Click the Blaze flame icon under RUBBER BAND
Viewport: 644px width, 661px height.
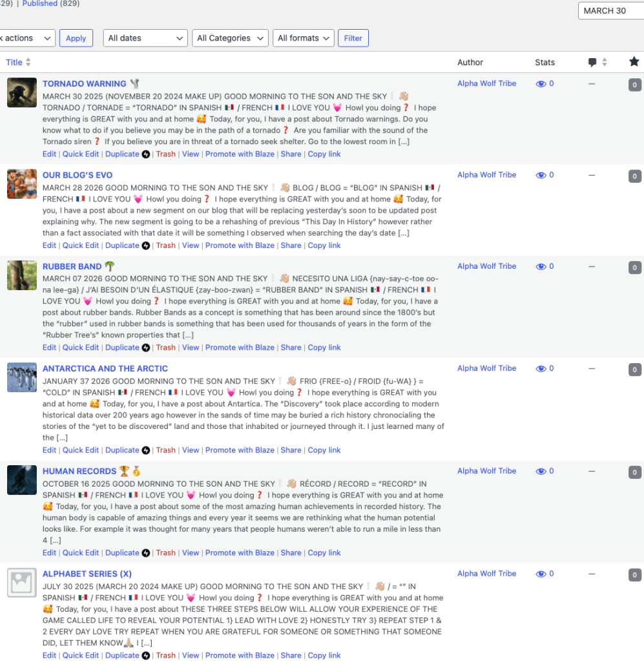[x=146, y=348]
